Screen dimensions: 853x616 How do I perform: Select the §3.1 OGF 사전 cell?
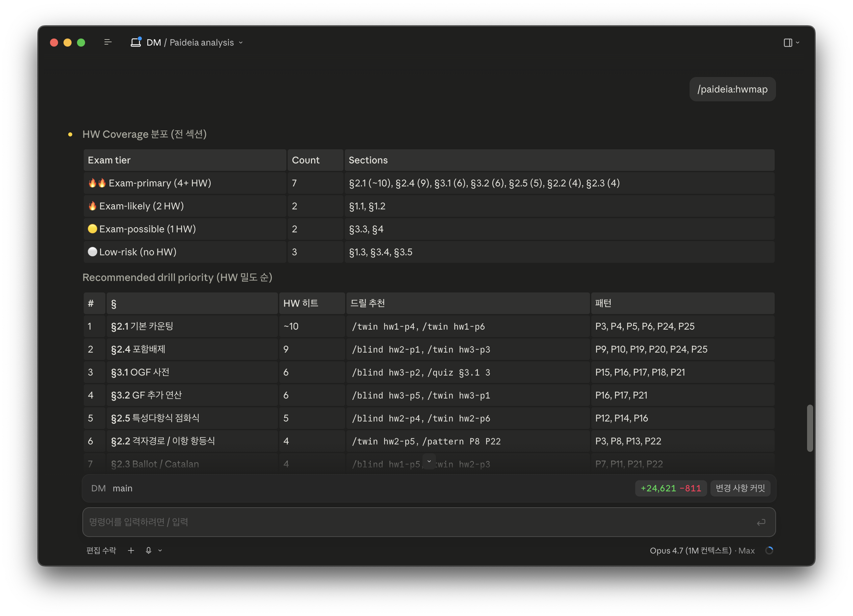click(192, 372)
